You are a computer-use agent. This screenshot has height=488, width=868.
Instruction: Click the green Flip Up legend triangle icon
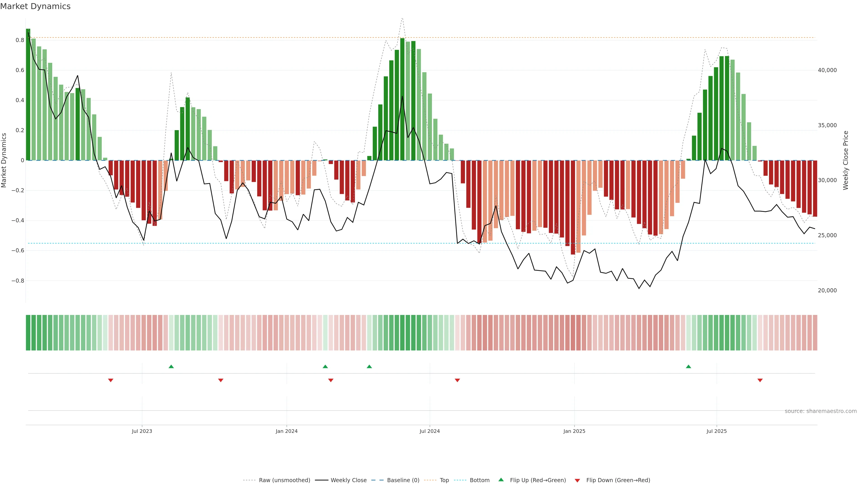pos(501,480)
